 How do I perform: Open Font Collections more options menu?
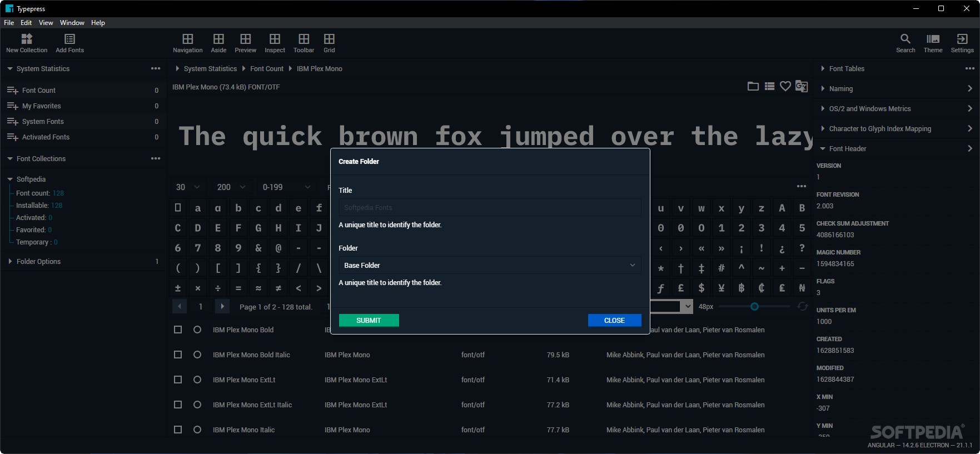(156, 158)
